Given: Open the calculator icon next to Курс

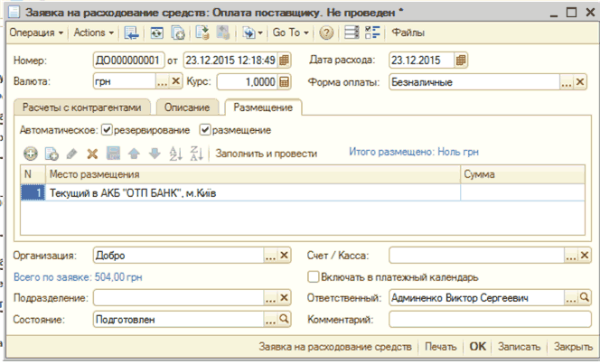Looking at the screenshot, I should [285, 81].
